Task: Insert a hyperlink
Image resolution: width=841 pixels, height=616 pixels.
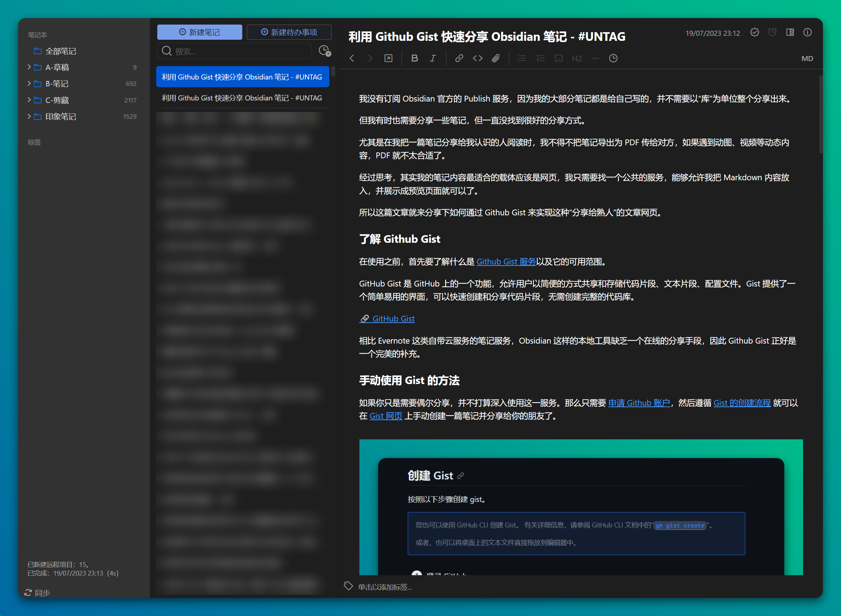Action: [x=459, y=58]
